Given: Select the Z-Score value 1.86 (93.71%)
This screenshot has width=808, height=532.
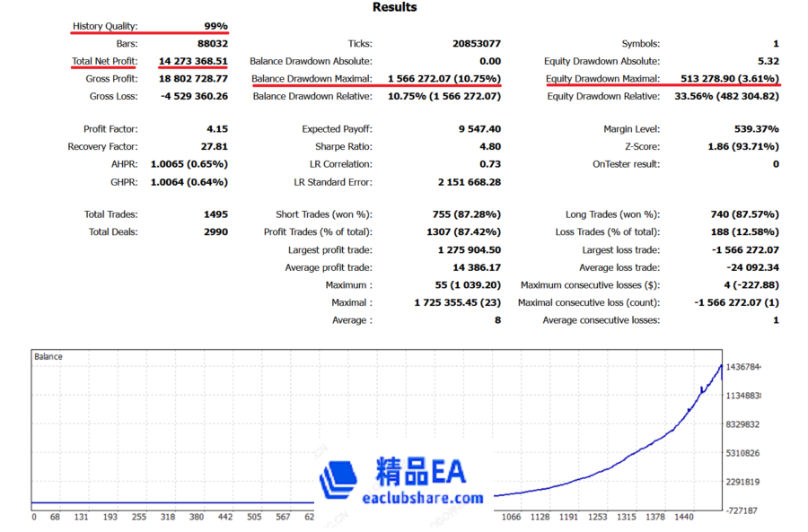Looking at the screenshot, I should point(742,146).
